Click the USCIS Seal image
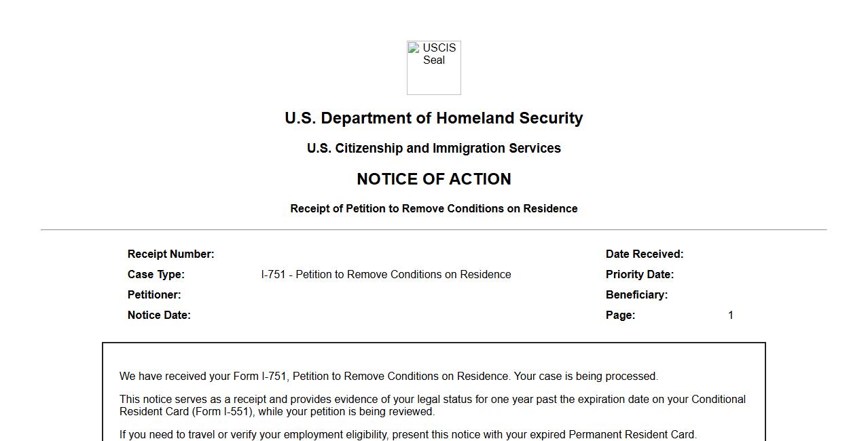The height and width of the screenshot is (441, 868). (x=433, y=67)
